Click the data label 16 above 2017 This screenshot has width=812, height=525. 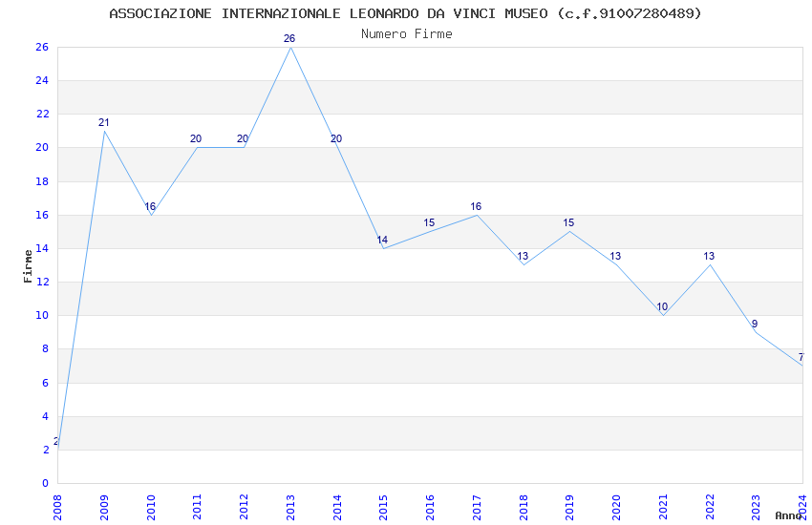[476, 206]
